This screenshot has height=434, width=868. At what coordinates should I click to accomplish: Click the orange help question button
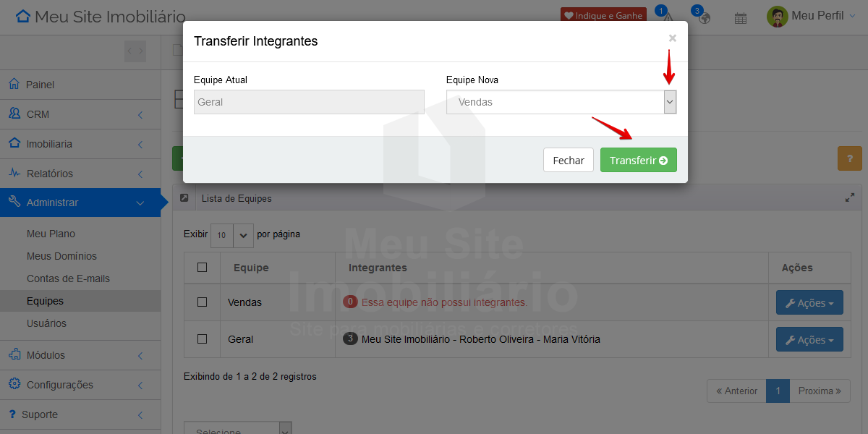849,158
